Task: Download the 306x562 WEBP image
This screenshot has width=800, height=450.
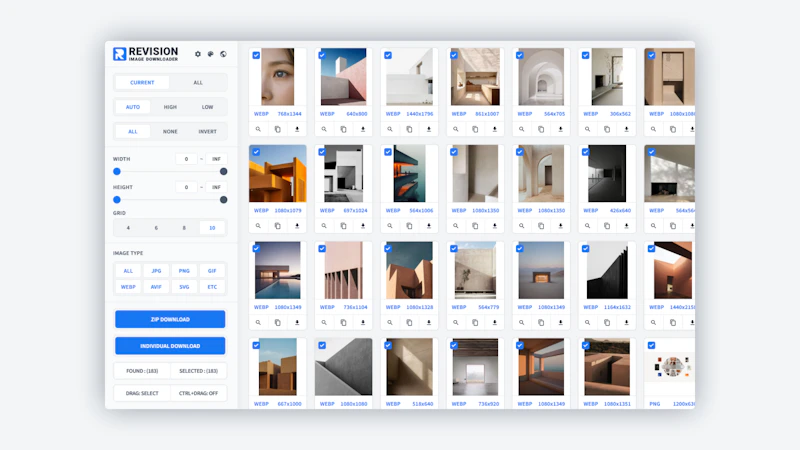Action: pos(626,129)
